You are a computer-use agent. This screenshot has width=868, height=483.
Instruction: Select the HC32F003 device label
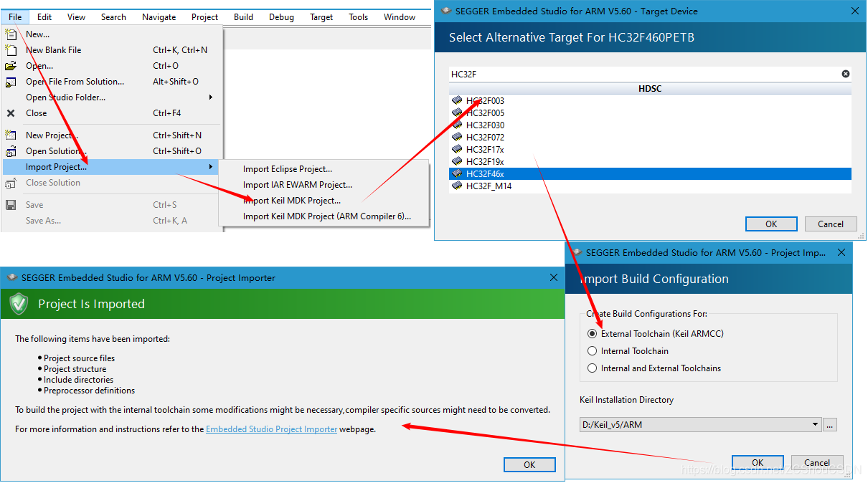pos(485,101)
